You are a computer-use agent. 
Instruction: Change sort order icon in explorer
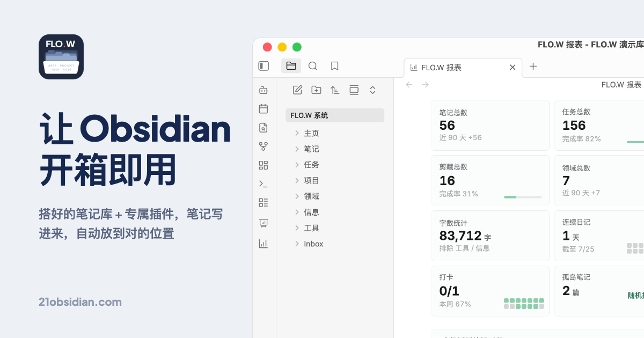click(x=335, y=90)
